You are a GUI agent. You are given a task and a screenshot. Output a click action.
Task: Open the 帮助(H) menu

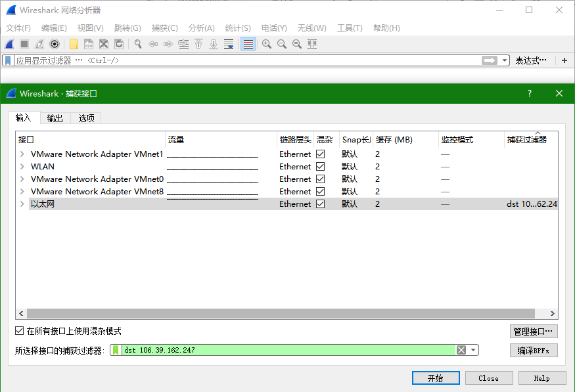(x=386, y=28)
